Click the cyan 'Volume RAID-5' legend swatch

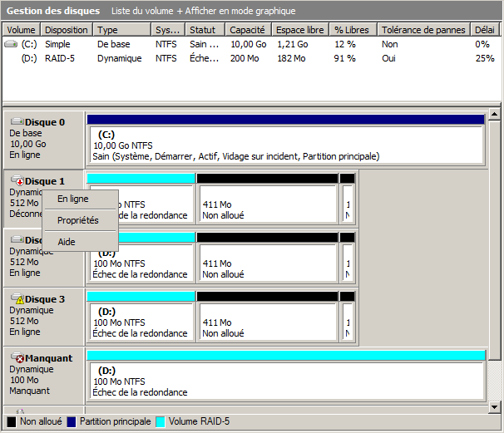tap(161, 421)
